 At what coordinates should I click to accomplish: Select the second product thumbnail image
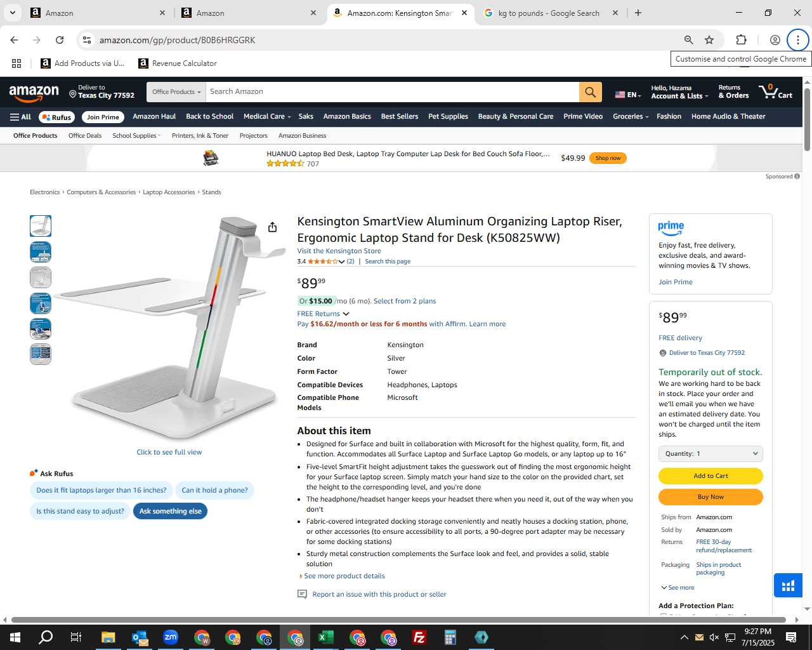[x=41, y=252]
